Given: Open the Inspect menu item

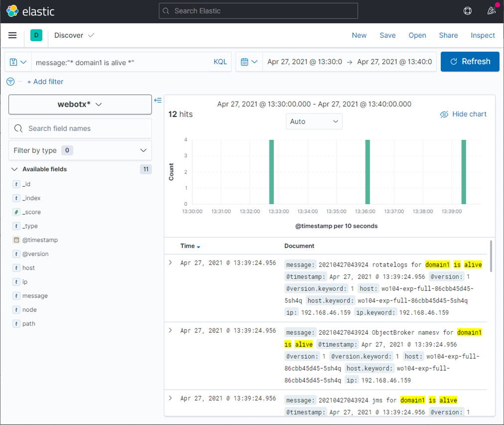Looking at the screenshot, I should pos(483,35).
